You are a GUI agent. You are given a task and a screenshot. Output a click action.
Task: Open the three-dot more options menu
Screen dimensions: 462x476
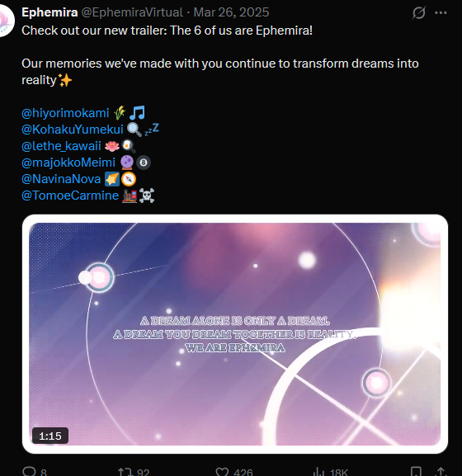pos(441,12)
